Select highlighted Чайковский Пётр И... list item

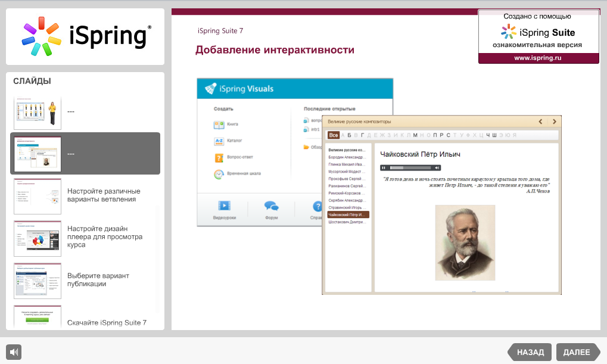coord(348,214)
